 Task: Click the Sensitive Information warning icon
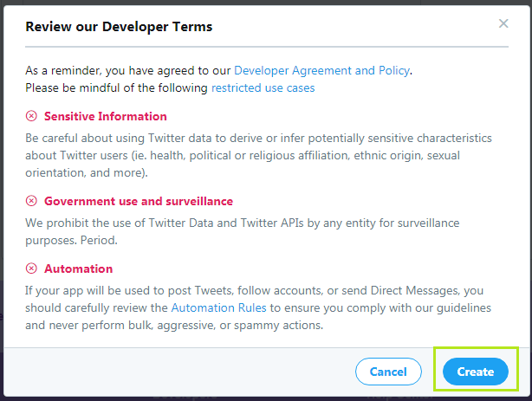click(31, 116)
